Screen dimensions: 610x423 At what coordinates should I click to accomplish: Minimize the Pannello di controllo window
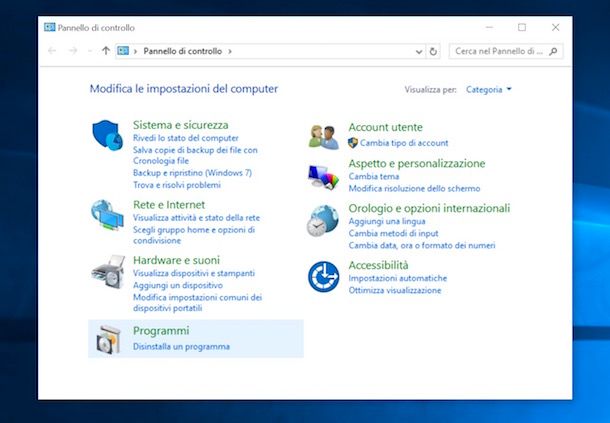tap(489, 27)
